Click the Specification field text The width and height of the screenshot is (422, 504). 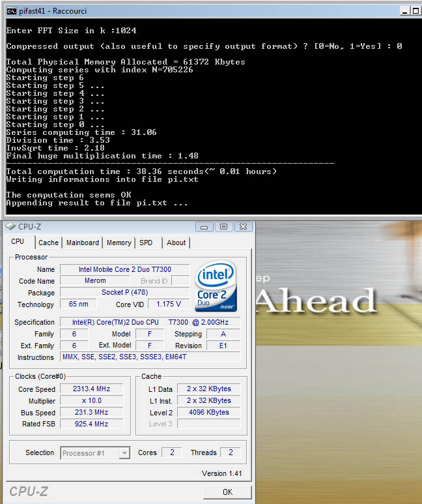click(150, 322)
